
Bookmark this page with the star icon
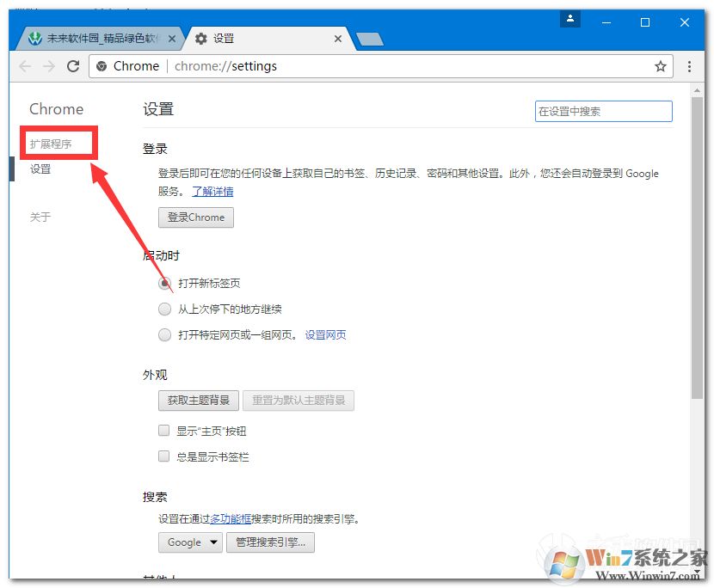[661, 66]
